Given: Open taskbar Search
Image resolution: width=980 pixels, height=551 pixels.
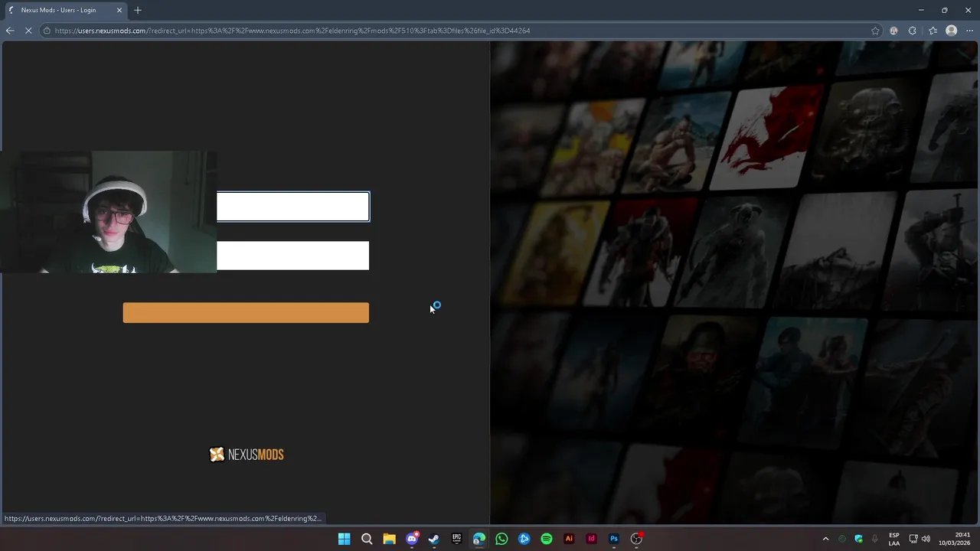Looking at the screenshot, I should (x=367, y=539).
